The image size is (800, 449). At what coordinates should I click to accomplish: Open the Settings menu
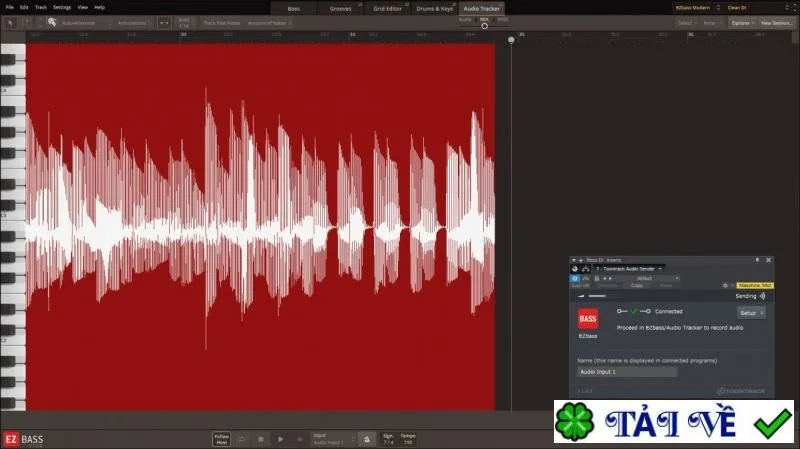62,8
